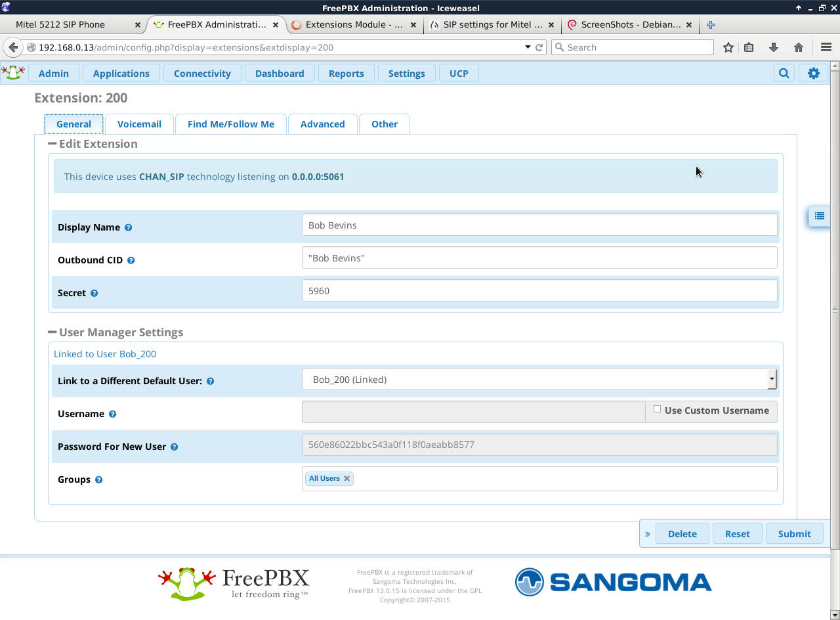Open the Connectivity menu
Image resolution: width=840 pixels, height=620 pixels.
[x=202, y=73]
